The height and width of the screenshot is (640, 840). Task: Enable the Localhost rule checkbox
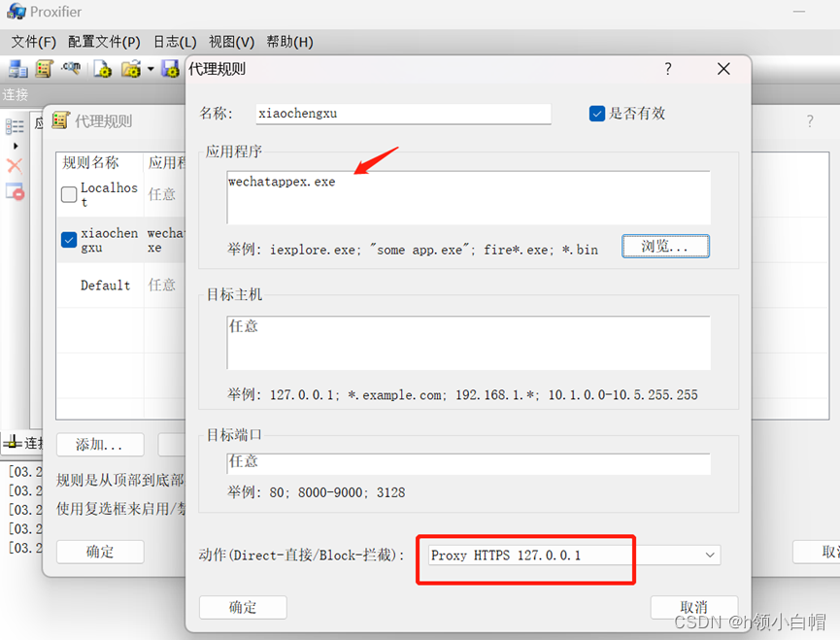point(69,194)
